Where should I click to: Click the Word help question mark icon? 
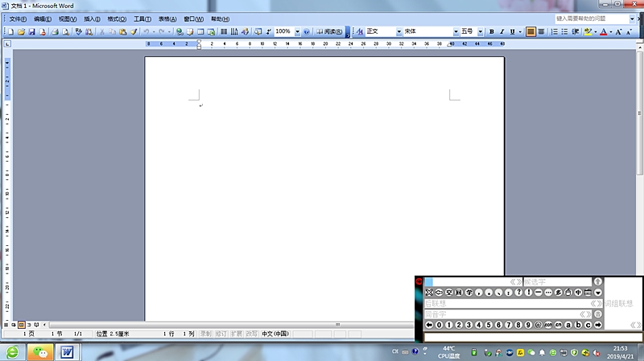coord(306,32)
